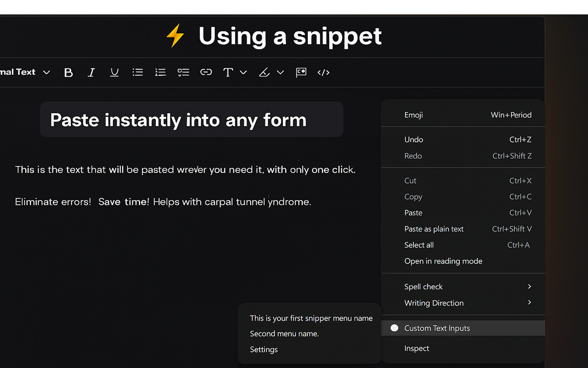Toggle bold formatting in the toolbar

[68, 73]
